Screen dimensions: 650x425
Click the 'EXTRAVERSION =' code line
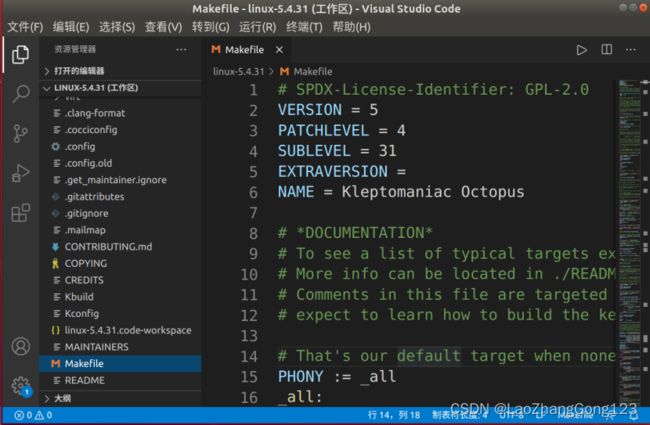pyautogui.click(x=342, y=172)
